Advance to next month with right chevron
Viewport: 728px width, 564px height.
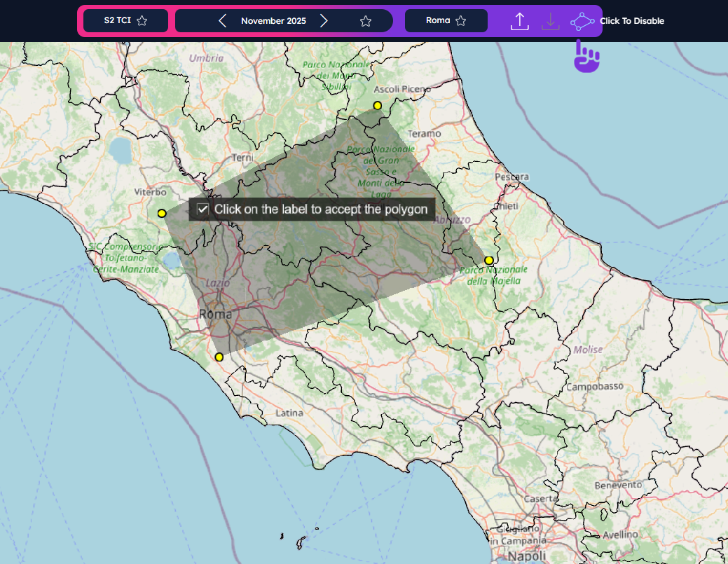coord(324,21)
